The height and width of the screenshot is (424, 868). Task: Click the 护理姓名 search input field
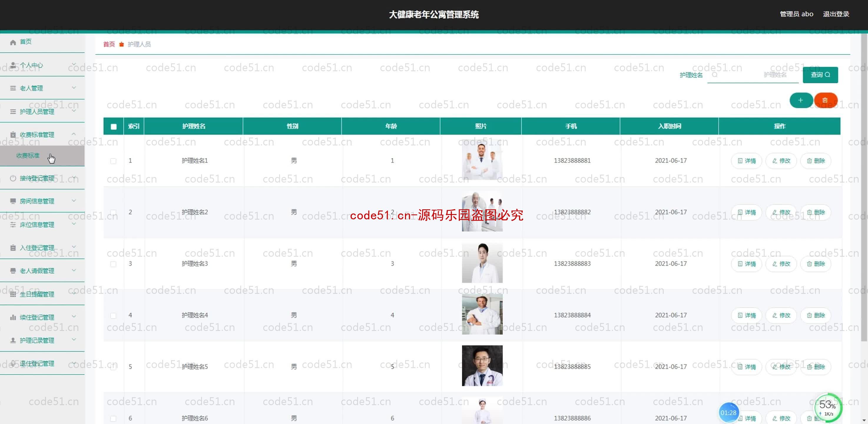(753, 75)
